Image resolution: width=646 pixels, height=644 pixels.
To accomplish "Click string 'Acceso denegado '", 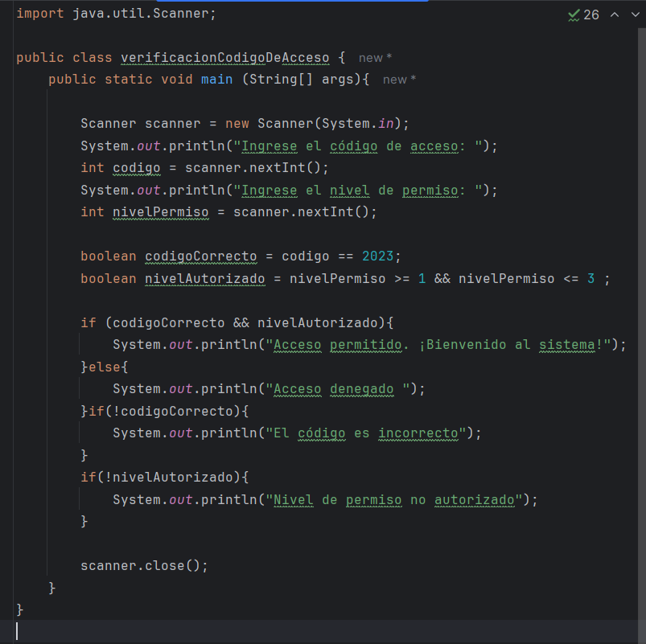I will (337, 389).
